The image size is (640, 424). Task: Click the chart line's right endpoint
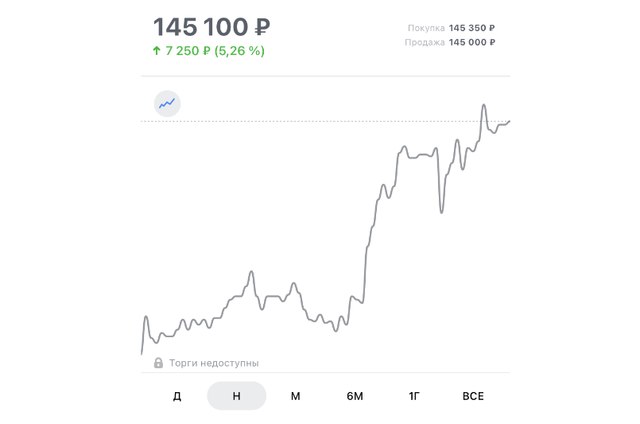[509, 121]
